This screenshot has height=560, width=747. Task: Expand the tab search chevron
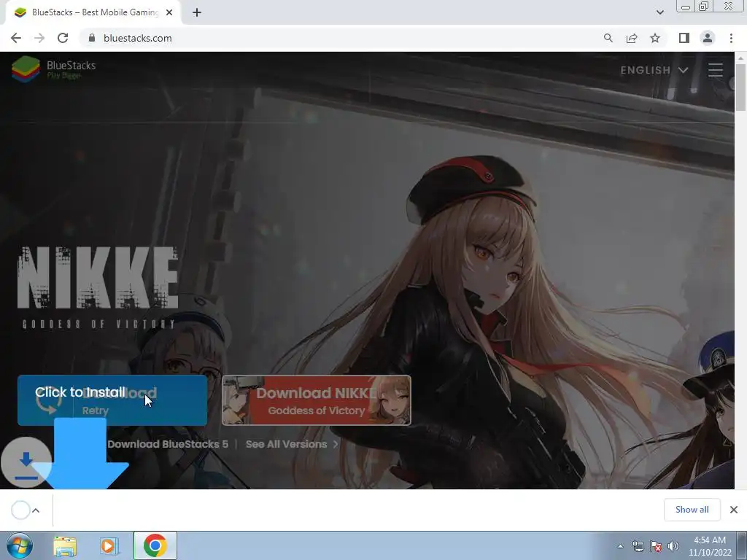click(x=659, y=12)
